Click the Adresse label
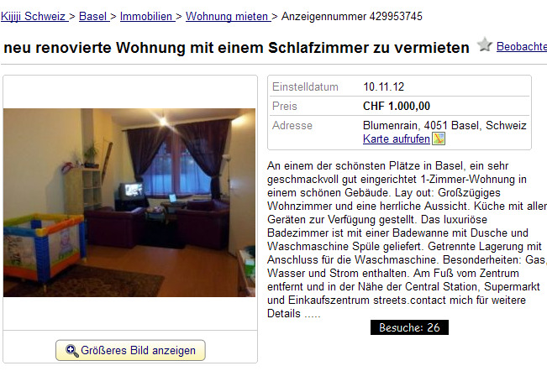 coord(292,125)
